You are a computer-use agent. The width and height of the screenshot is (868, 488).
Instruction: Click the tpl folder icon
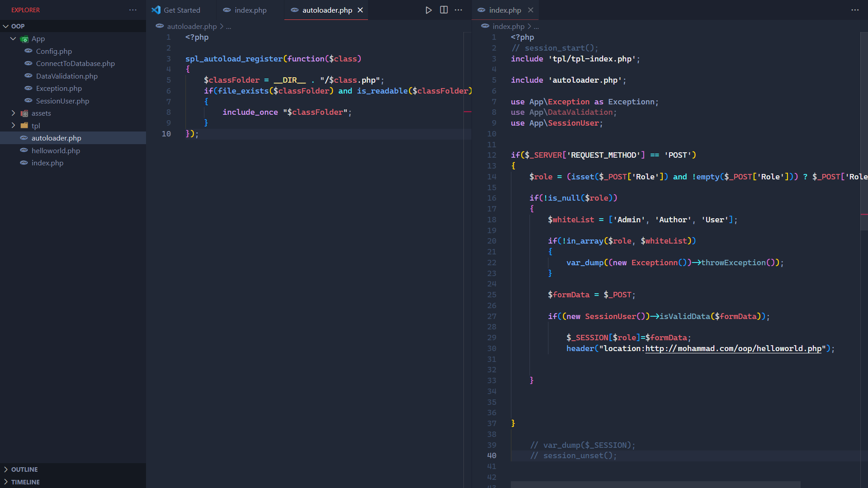(24, 126)
